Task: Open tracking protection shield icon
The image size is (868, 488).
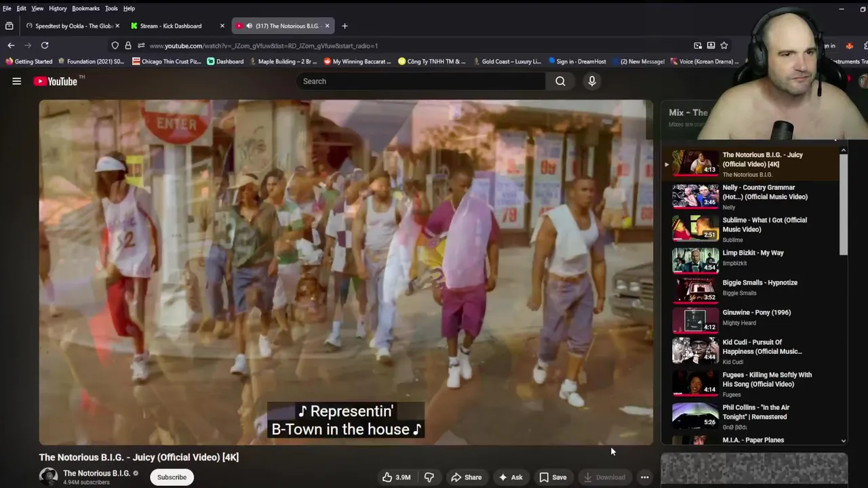Action: [115, 45]
